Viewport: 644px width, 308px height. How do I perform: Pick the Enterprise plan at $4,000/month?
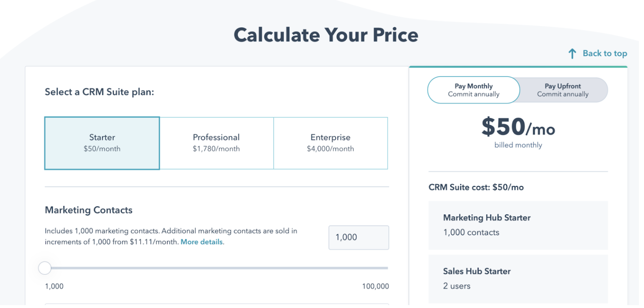point(330,143)
